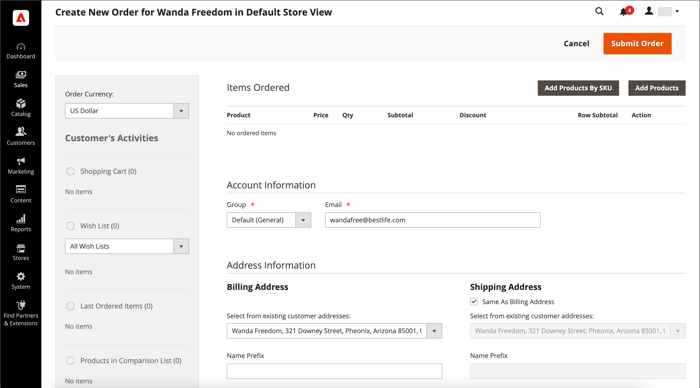
Task: Click Cancel to discard the order
Action: [576, 44]
